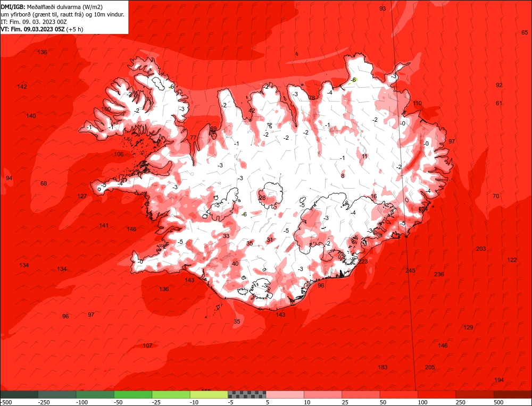Click the sea value 141
Image resolution: width=532 pixels, height=406 pixels.
pos(104,225)
